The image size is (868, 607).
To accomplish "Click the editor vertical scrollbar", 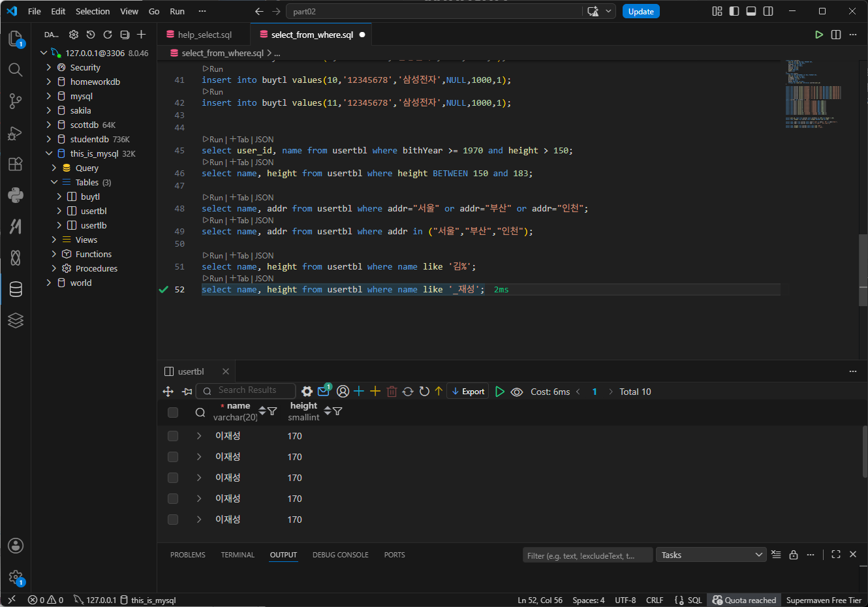I will point(863,270).
